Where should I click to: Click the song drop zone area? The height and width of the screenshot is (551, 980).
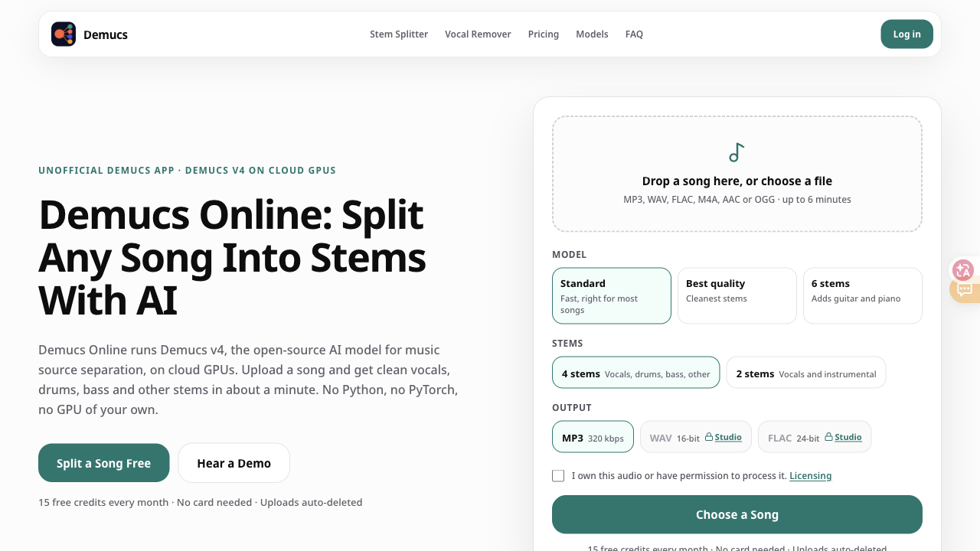tap(737, 174)
